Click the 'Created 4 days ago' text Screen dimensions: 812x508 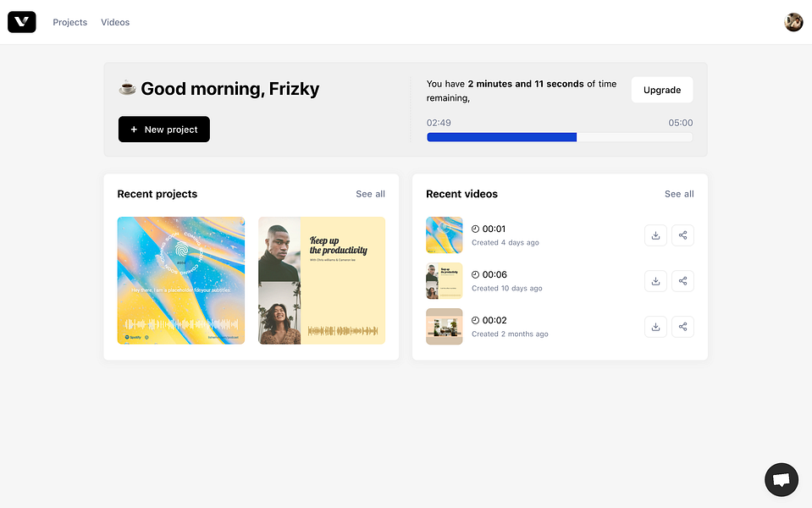(505, 242)
